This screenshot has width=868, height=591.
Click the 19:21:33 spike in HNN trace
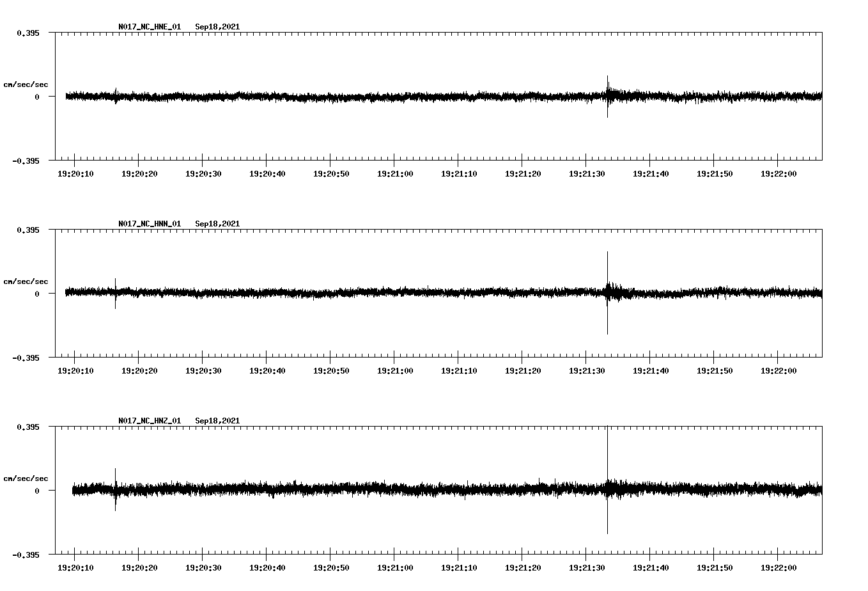[607, 293]
